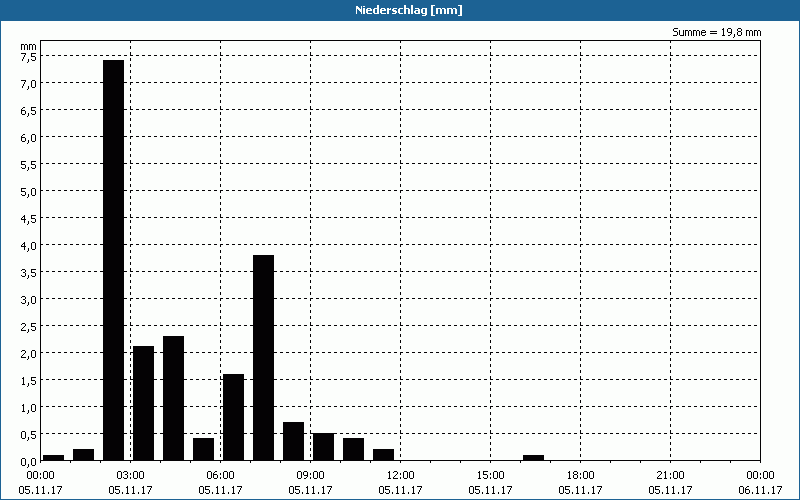The image size is (800, 500).
Task: Click the 0,4 mm bar before 06:00
Action: 204,449
